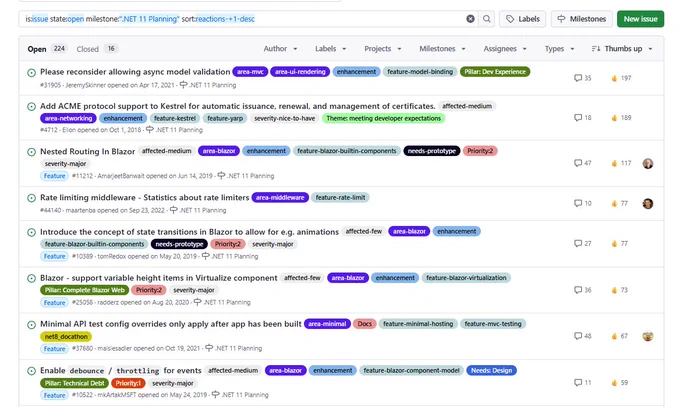Click thumbs up 73 reaction icon
The image size is (680, 407).
pos(614,290)
